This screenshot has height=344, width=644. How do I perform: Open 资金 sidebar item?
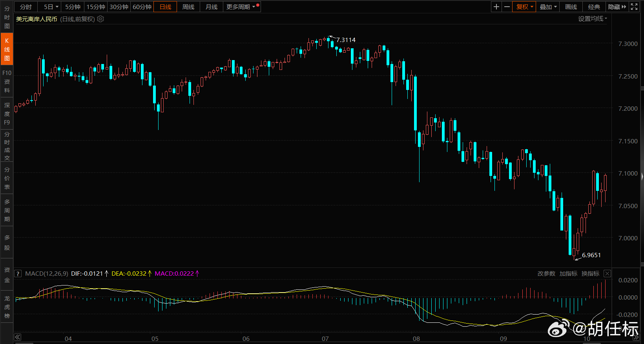tap(7, 275)
